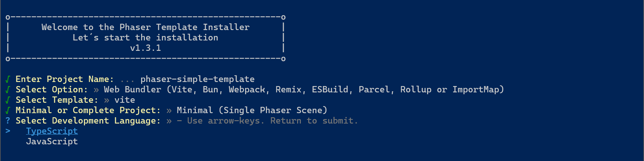Click the checkmark beside Select Option
Viewport: 644px width, 161px height.
(8, 89)
